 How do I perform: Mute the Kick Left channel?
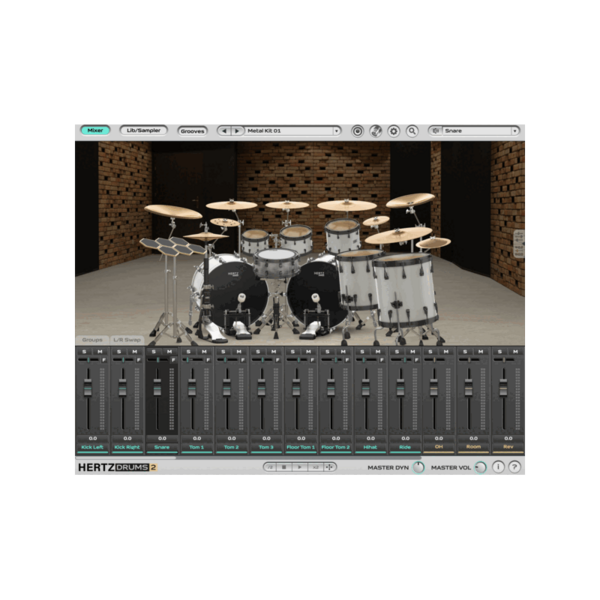tap(100, 352)
